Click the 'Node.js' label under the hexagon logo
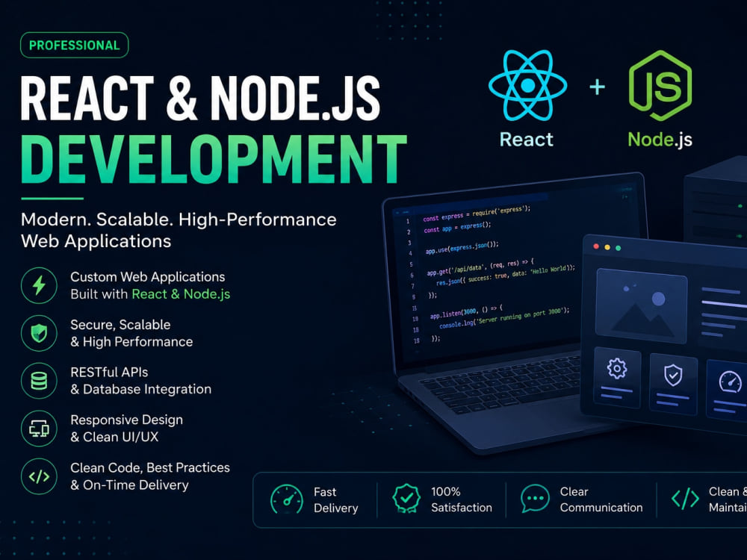The image size is (747, 560). tap(660, 140)
